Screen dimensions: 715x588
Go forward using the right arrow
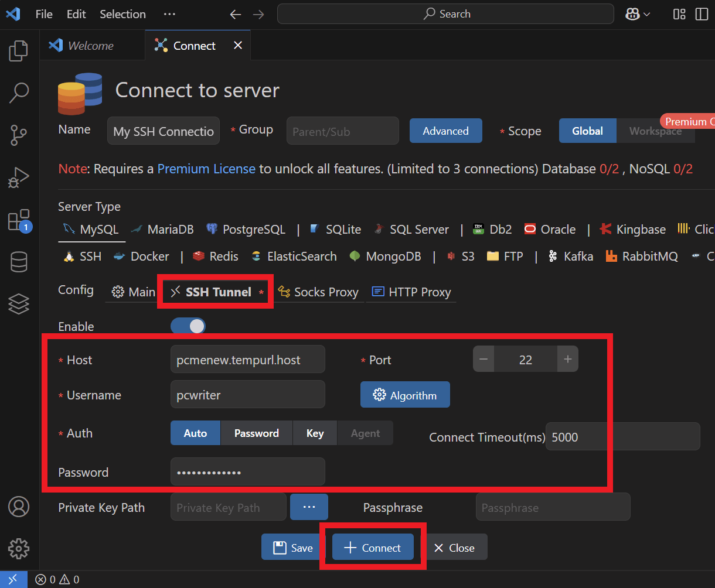(258, 14)
